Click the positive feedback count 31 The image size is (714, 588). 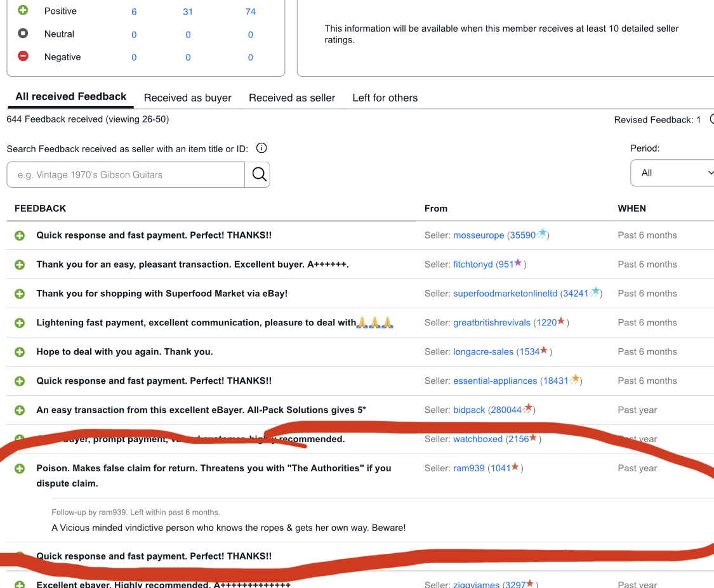pyautogui.click(x=188, y=12)
